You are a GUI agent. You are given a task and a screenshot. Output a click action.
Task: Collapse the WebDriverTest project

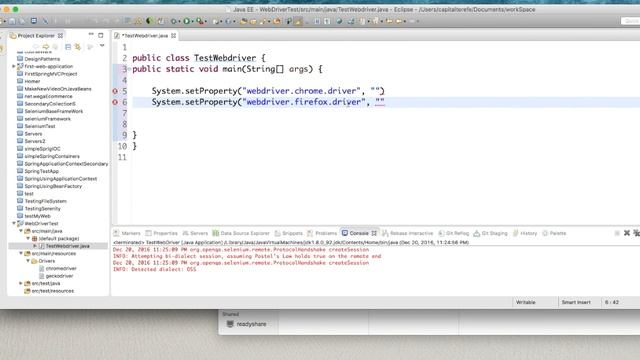[13, 223]
